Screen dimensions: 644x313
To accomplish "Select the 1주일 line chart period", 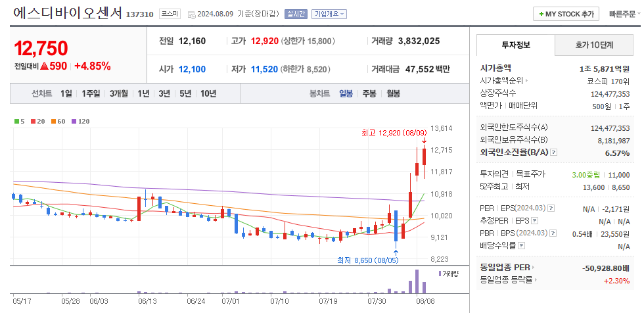I will (x=91, y=93).
